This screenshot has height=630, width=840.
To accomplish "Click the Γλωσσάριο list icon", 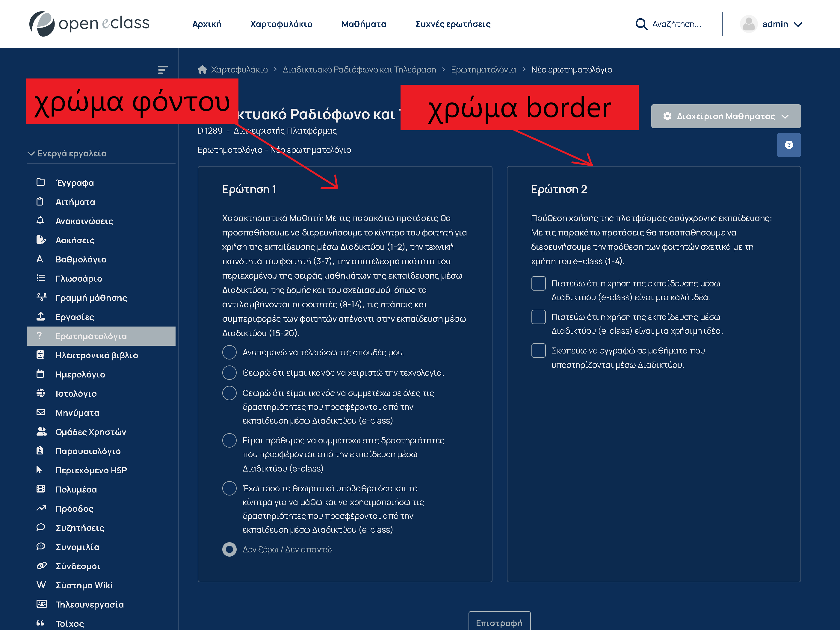I will coord(41,278).
